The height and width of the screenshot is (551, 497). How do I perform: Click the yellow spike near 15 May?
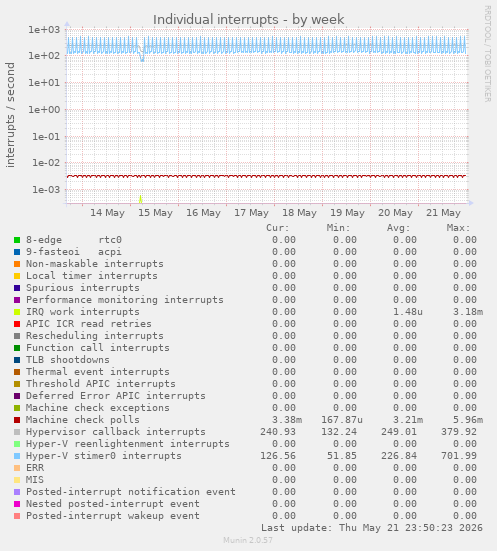pyautogui.click(x=141, y=199)
